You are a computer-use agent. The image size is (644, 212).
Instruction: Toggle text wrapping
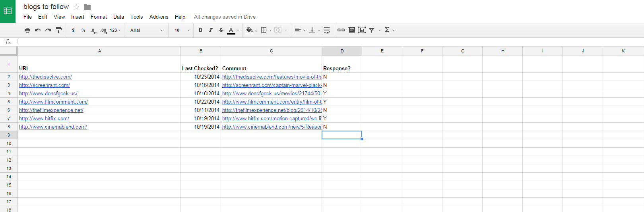coord(327,30)
